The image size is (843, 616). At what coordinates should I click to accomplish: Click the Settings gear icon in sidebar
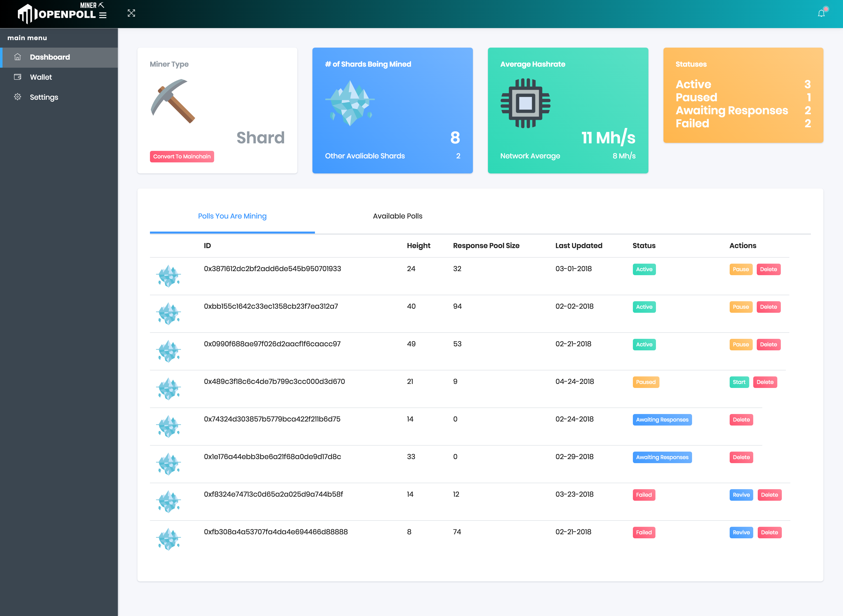point(18,97)
